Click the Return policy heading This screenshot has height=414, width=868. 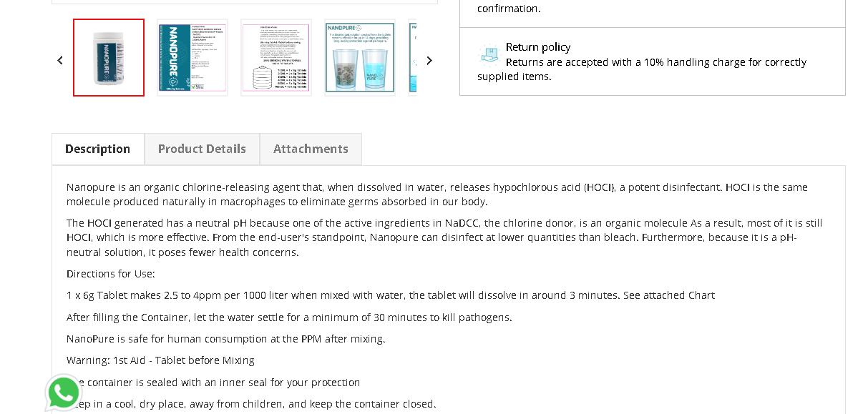click(538, 47)
